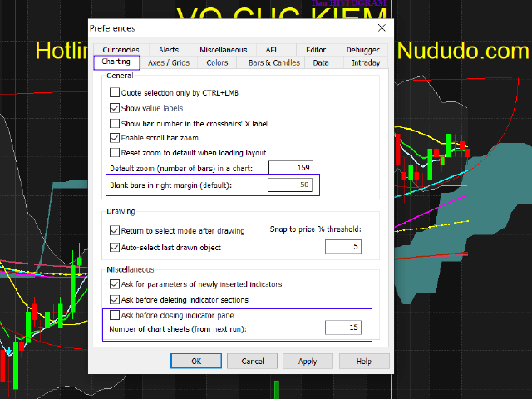532x399 pixels.
Task: Toggle Enable scroll bar zoom checkbox
Action: click(115, 138)
